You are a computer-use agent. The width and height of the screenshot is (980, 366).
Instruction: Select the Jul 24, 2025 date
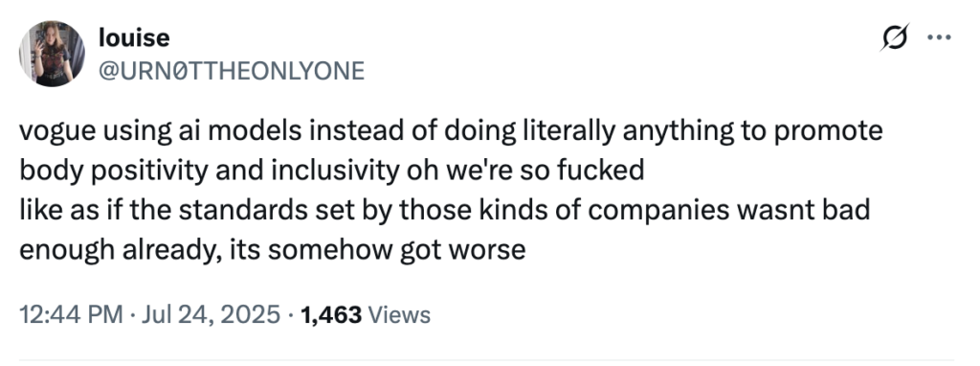[211, 314]
